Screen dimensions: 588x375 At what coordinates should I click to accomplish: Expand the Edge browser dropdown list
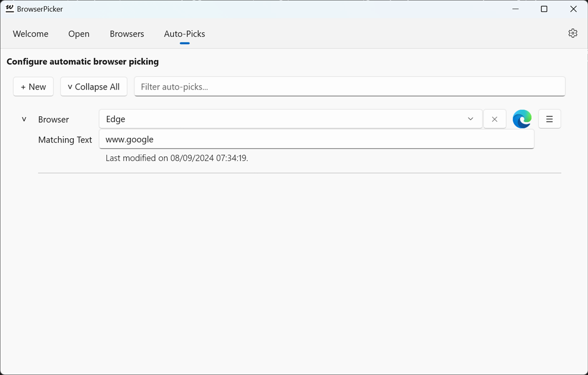[x=470, y=119]
